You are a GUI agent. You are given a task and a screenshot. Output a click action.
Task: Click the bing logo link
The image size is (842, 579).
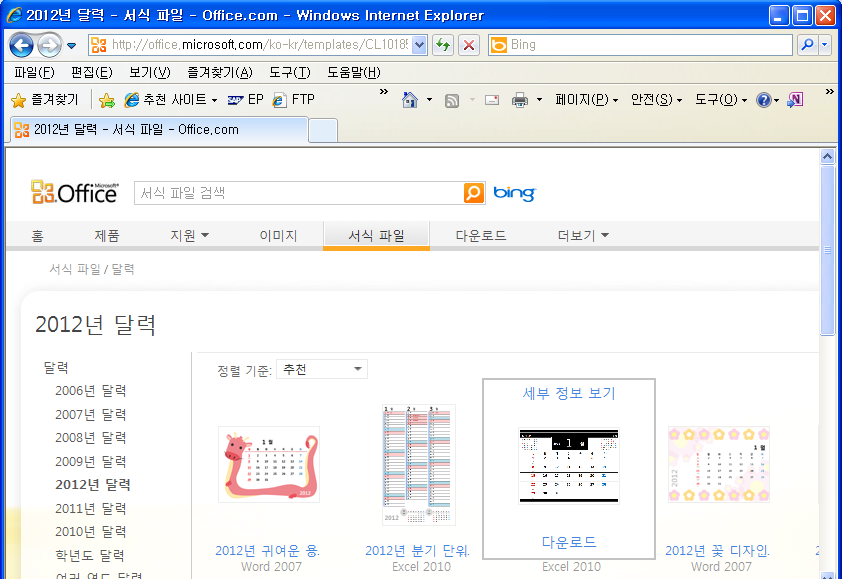(514, 193)
